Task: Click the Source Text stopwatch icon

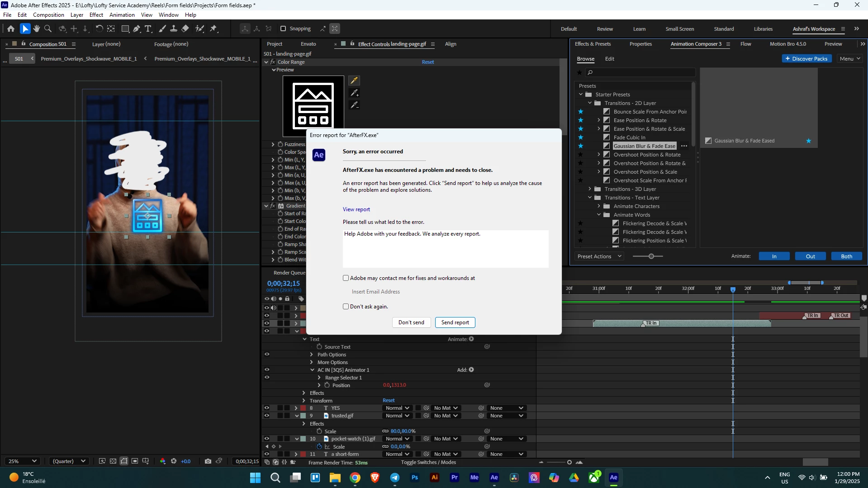Action: (319, 347)
